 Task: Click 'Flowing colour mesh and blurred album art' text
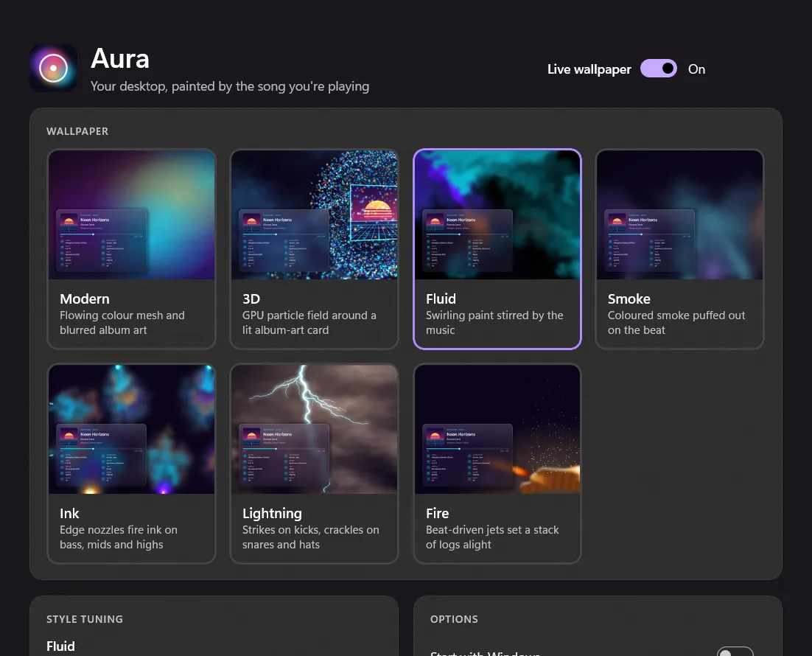(122, 322)
